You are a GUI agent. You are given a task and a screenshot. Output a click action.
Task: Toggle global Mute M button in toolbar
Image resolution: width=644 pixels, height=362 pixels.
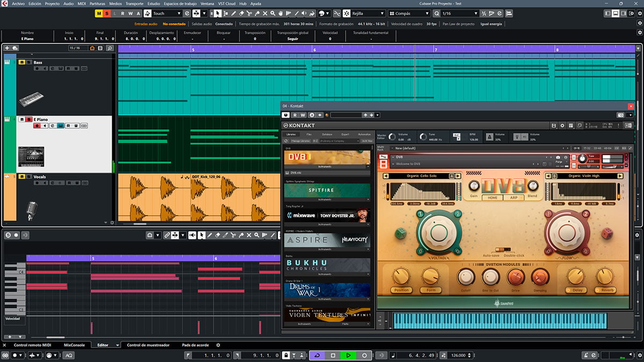pyautogui.click(x=99, y=13)
